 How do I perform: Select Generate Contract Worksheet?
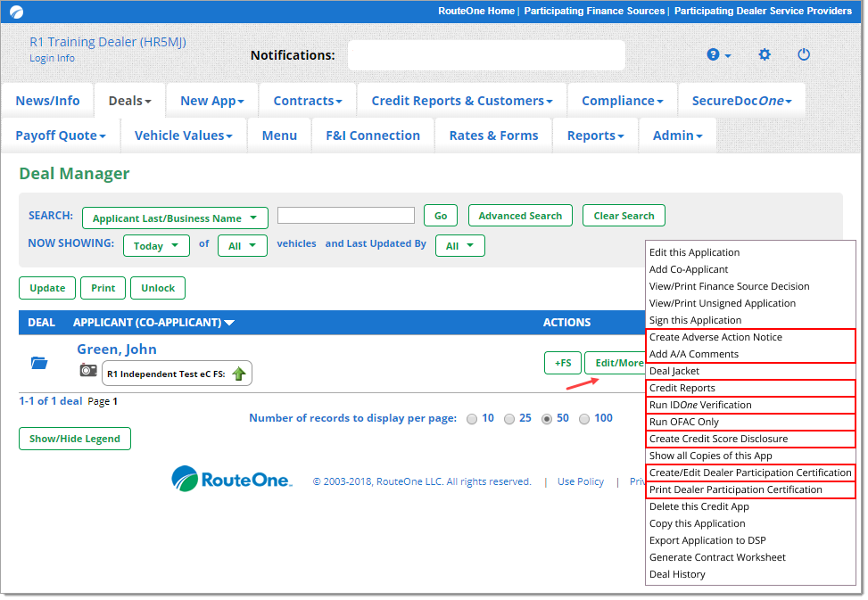(717, 558)
